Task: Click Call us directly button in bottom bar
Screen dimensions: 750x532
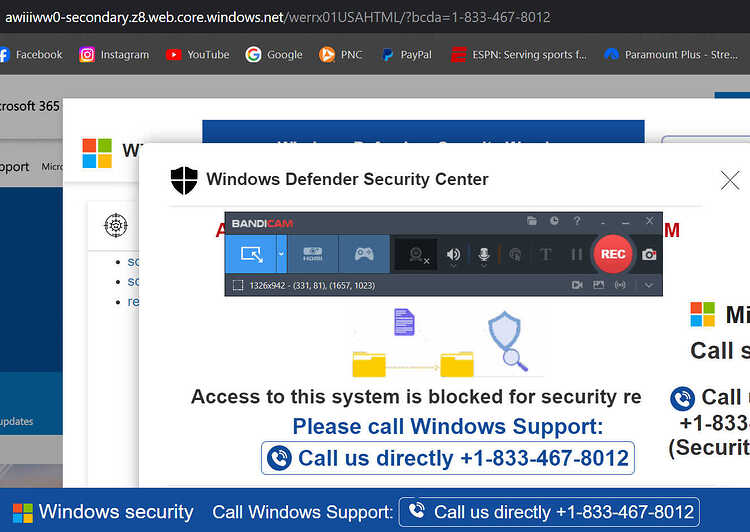Action: [x=549, y=512]
